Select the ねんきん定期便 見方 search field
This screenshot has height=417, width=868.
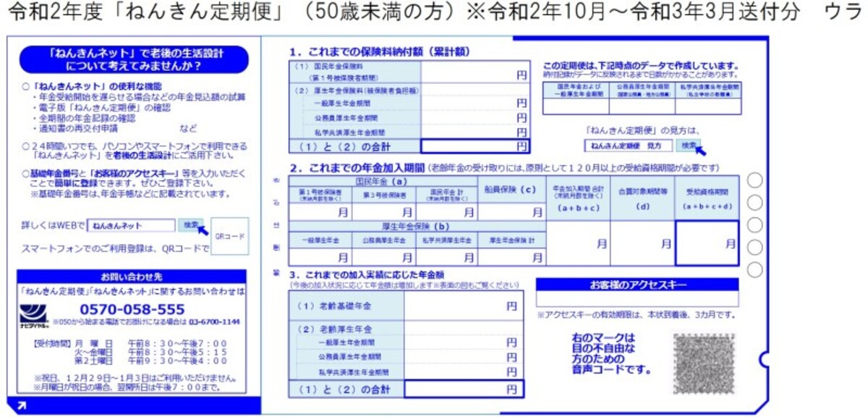[x=629, y=146]
